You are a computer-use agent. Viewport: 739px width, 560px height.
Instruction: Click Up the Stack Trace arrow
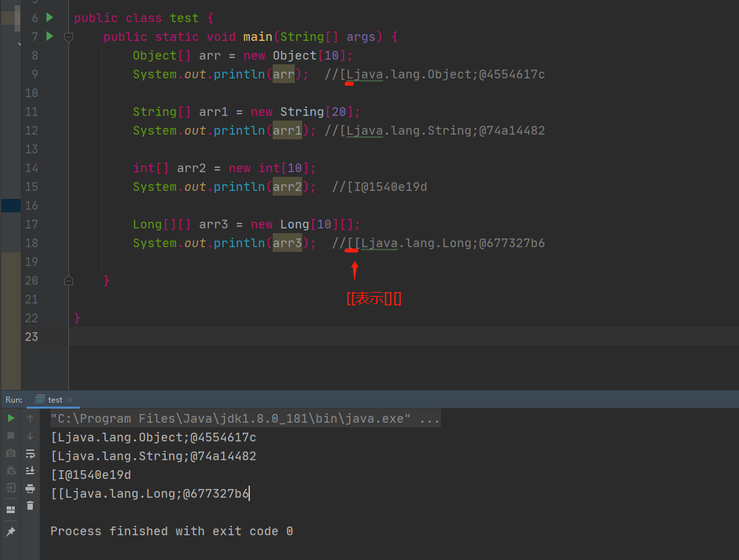click(x=30, y=418)
